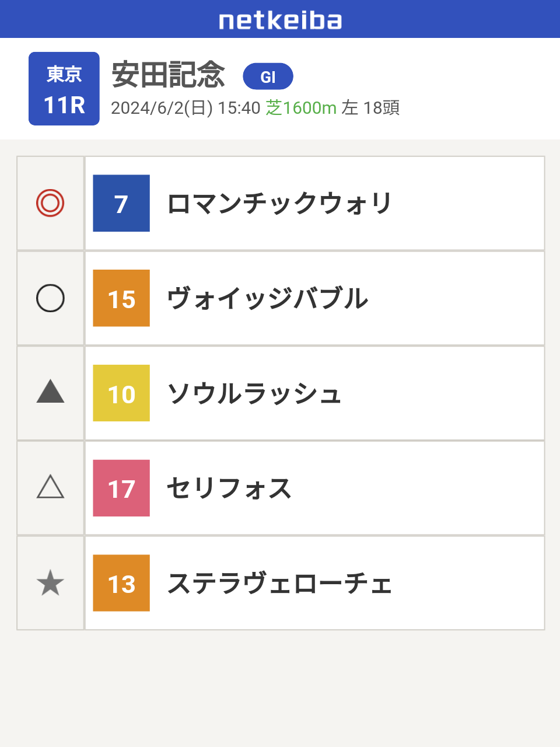Image resolution: width=560 pixels, height=747 pixels.
Task: Select the gray star prediction mark
Action: pos(50,583)
